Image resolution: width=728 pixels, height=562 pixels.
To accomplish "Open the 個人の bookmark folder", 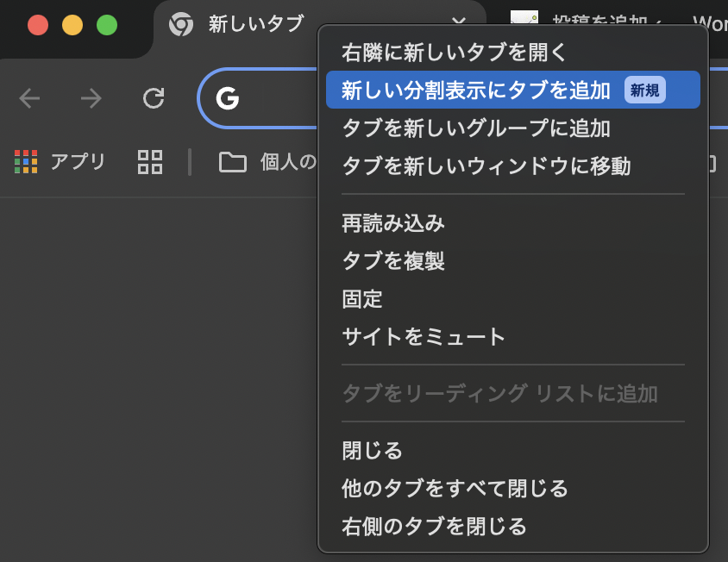I will coord(267,161).
